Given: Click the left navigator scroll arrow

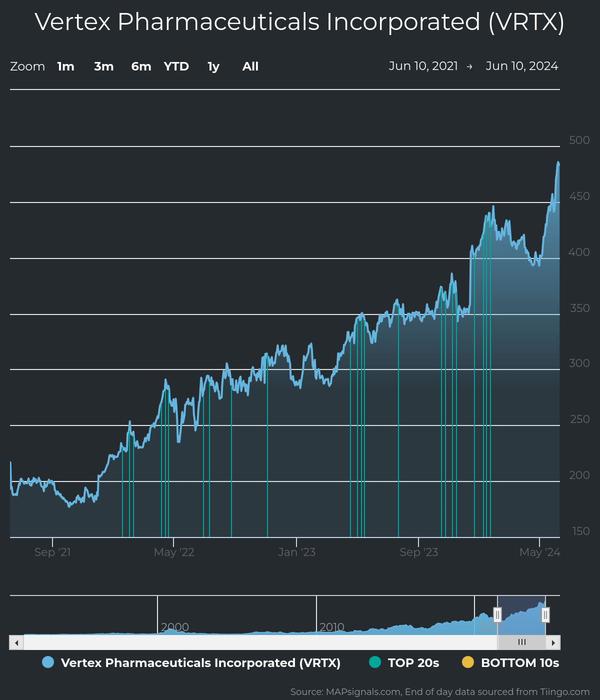Looking at the screenshot, I should [x=15, y=642].
